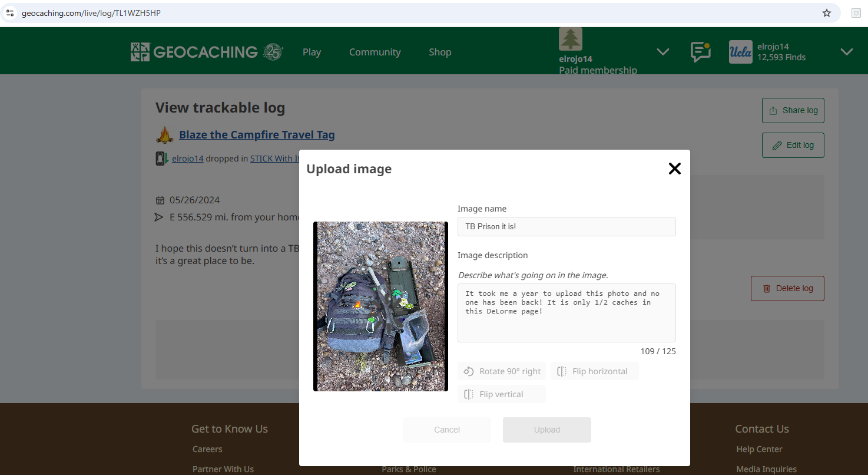Open the Play menu
The height and width of the screenshot is (475, 868).
pos(312,52)
